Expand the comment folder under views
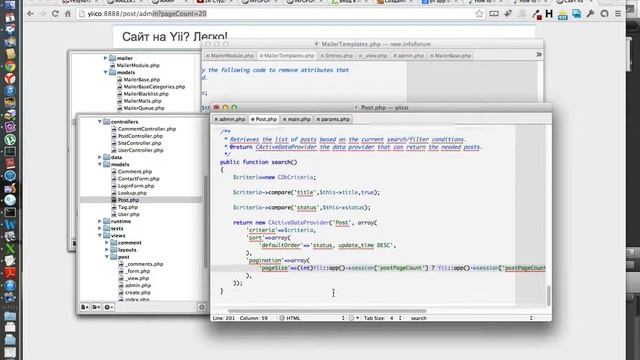Viewport: 640px width, 360px height. coord(107,243)
